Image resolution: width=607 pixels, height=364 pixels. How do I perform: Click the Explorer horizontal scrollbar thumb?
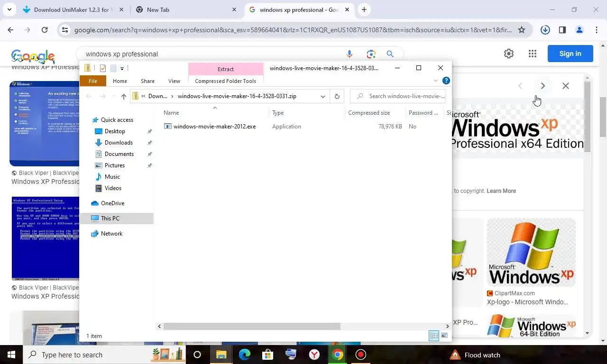pos(252,326)
